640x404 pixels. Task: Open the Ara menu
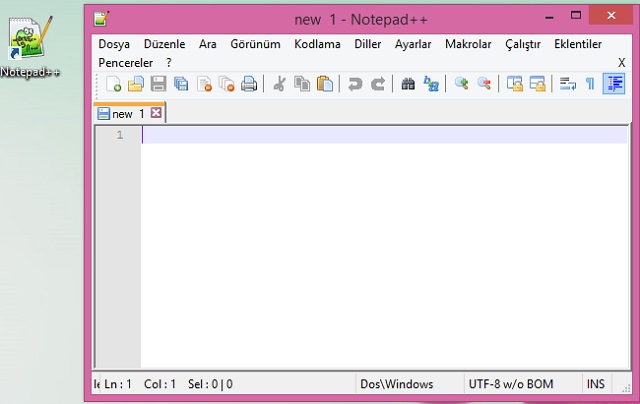pyautogui.click(x=208, y=44)
